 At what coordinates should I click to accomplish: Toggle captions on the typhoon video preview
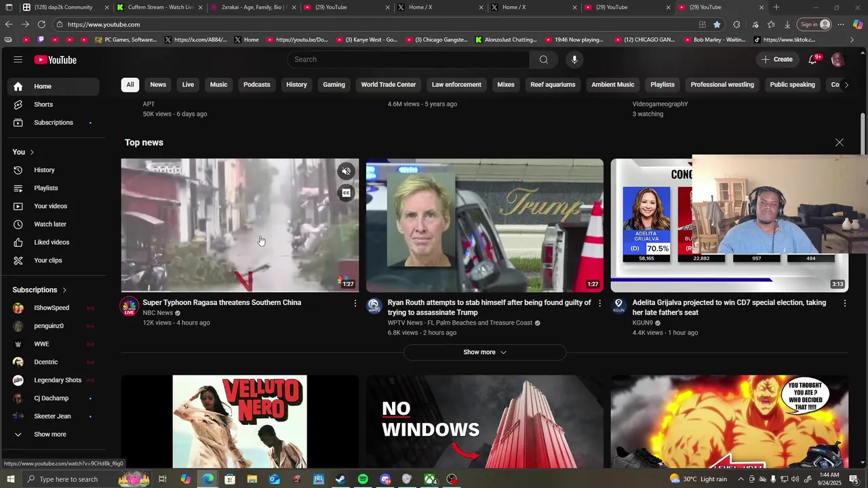pos(346,193)
